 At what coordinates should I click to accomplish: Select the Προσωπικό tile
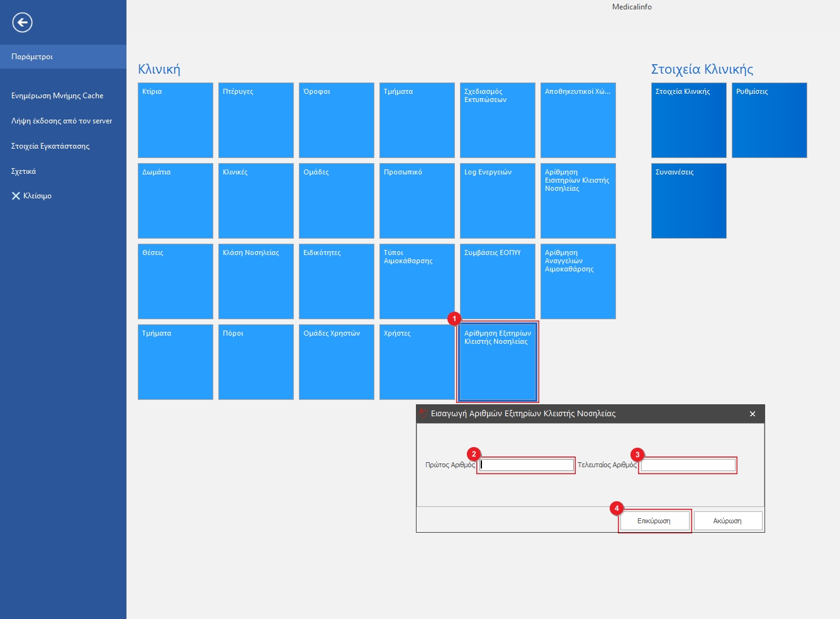(x=417, y=201)
